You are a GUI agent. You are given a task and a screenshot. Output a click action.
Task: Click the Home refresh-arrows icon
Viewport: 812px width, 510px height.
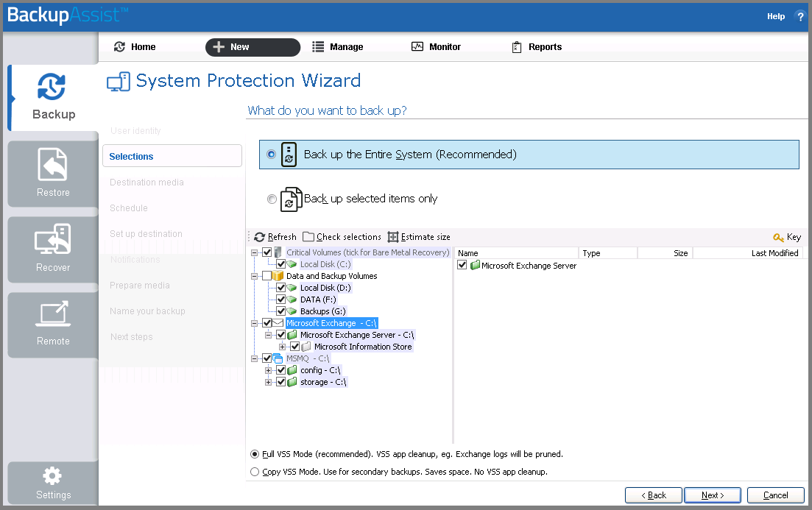click(119, 46)
